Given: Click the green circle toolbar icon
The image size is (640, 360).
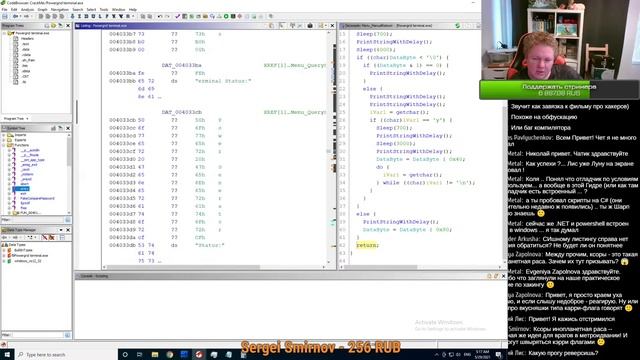Looking at the screenshot, I should [x=226, y=16].
